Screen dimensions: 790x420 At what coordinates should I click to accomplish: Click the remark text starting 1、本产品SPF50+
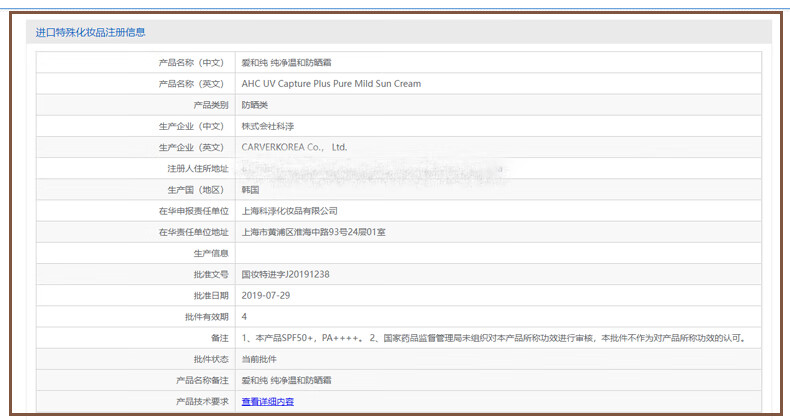coord(494,338)
